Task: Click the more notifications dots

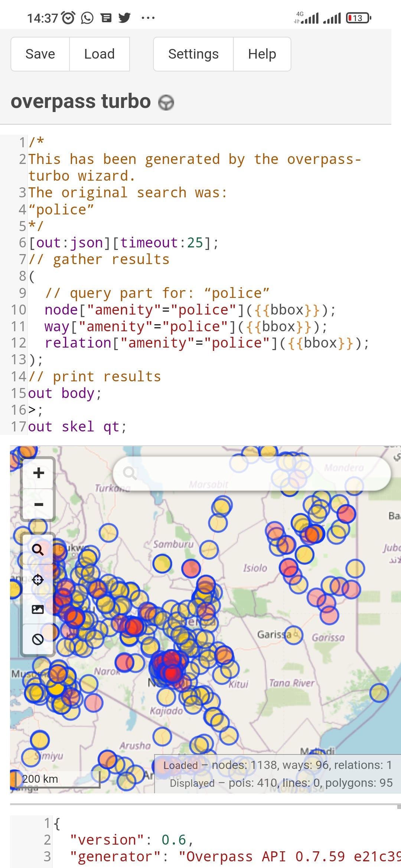Action: tap(148, 18)
